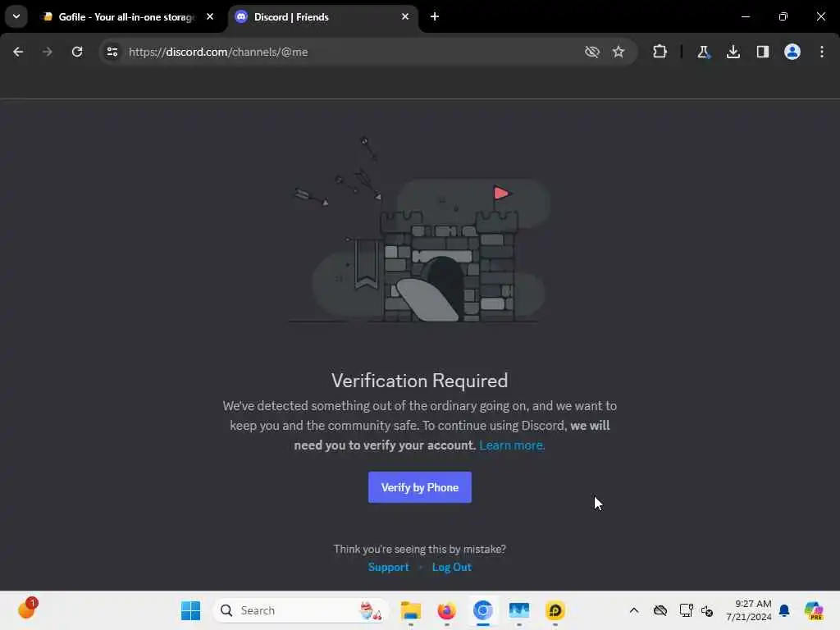This screenshot has height=630, width=840.
Task: Open the Support link
Action: click(388, 567)
